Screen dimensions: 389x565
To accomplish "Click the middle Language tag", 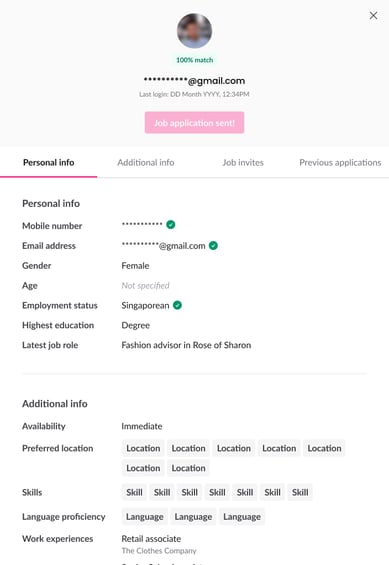I will tap(193, 517).
